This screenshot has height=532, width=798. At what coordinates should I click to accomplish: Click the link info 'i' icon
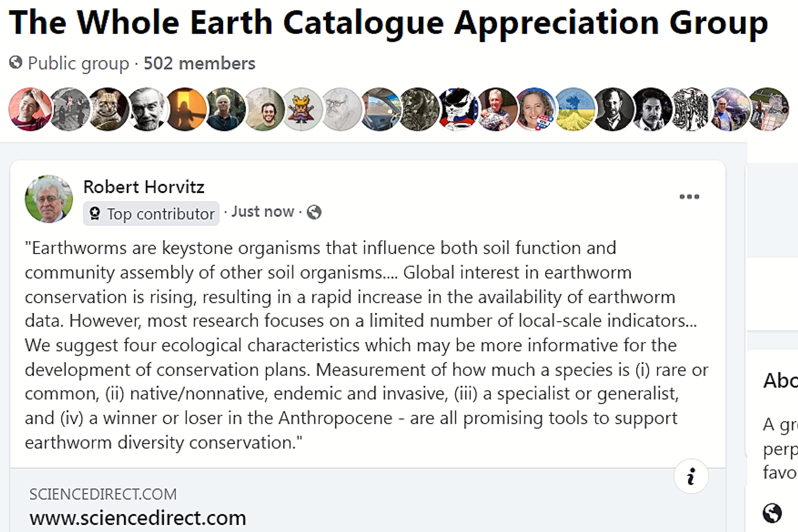(691, 477)
